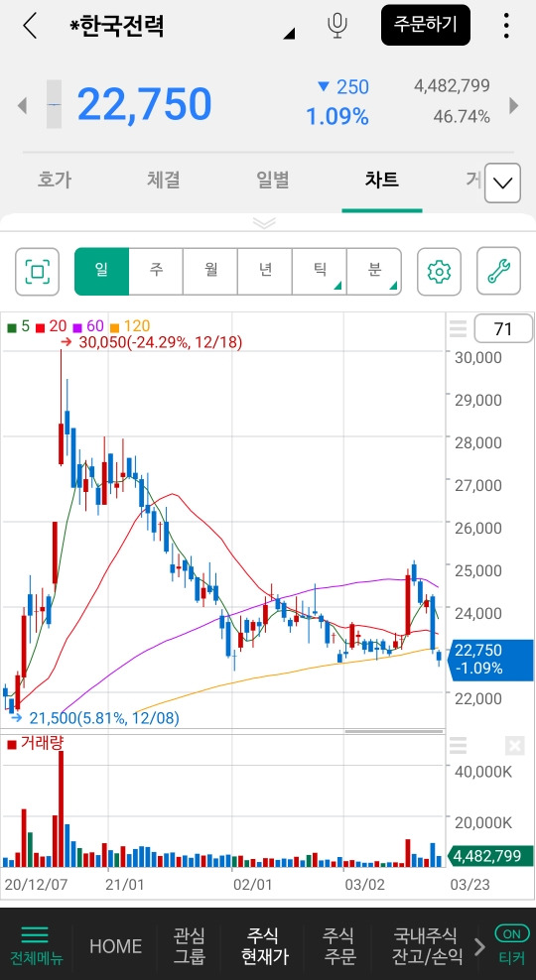Viewport: 536px width, 980px height.
Task: Select the 일 daily period
Action: [101, 271]
